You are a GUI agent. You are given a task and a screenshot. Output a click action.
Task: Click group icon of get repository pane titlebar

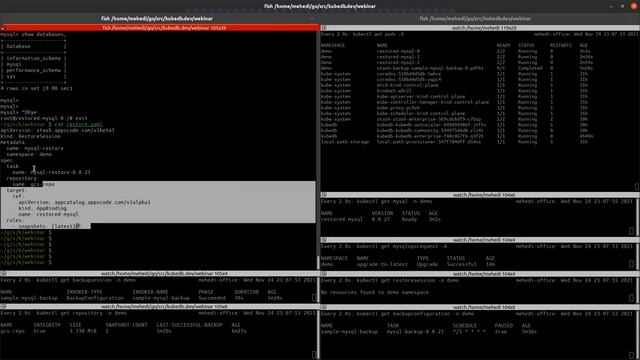point(3,307)
